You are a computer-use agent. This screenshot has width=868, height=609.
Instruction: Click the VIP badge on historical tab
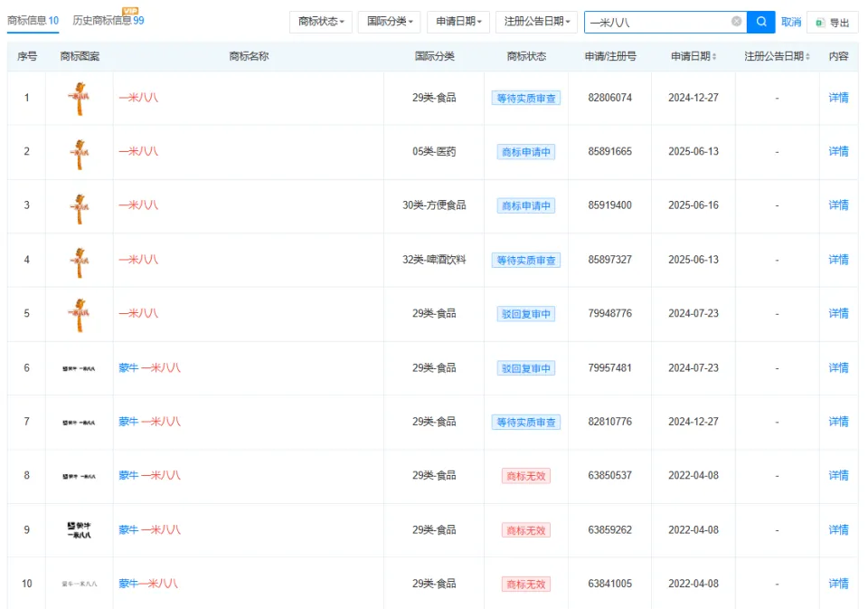pyautogui.click(x=130, y=11)
